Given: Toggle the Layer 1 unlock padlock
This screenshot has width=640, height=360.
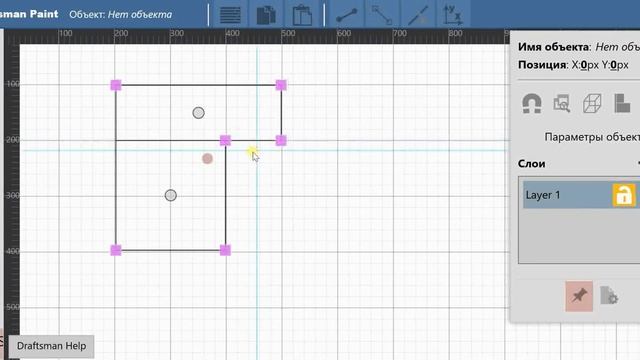Looking at the screenshot, I should coord(624,195).
